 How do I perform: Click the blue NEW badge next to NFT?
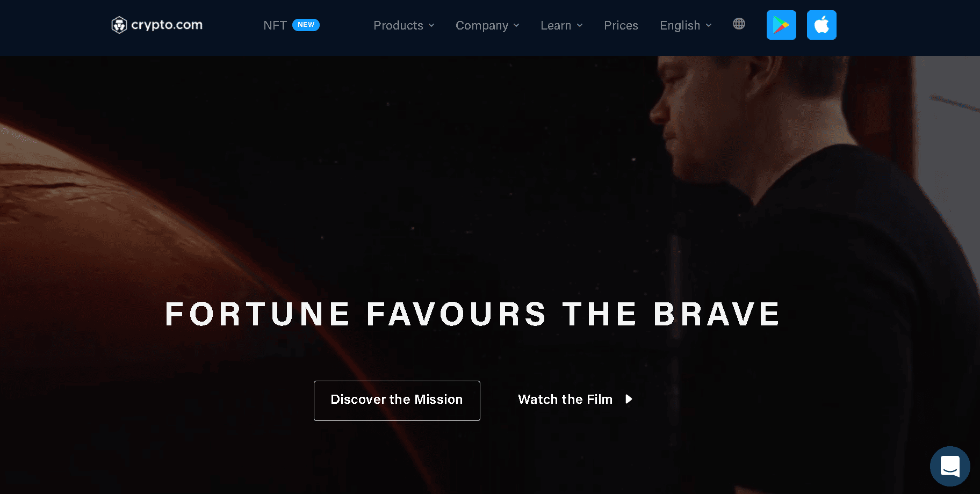pyautogui.click(x=306, y=25)
